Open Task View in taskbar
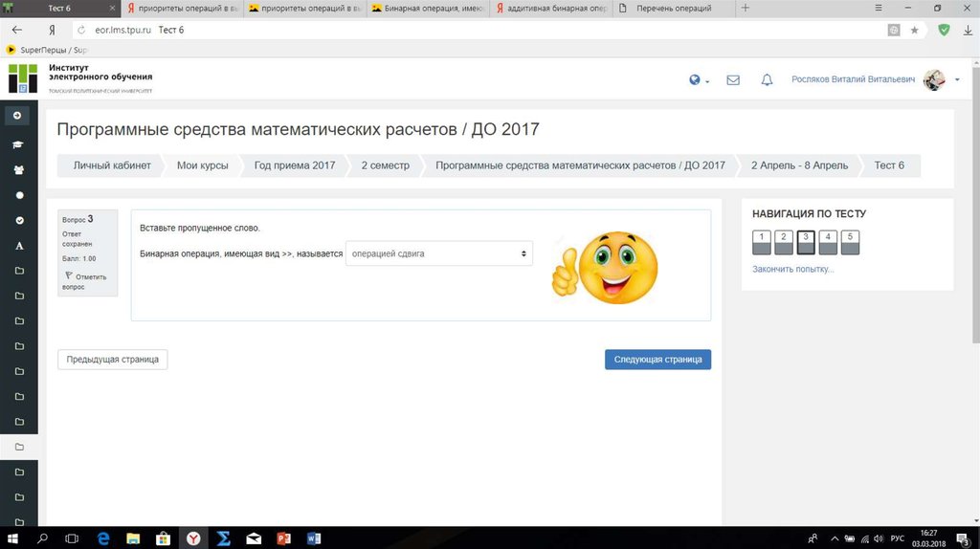Viewport: 980px width, 549px height. (x=72, y=538)
